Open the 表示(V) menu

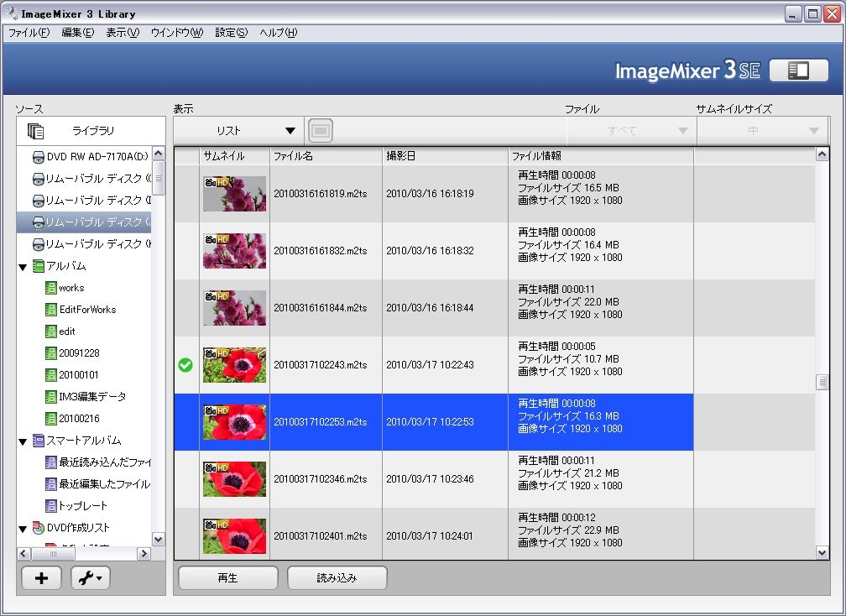click(x=123, y=33)
